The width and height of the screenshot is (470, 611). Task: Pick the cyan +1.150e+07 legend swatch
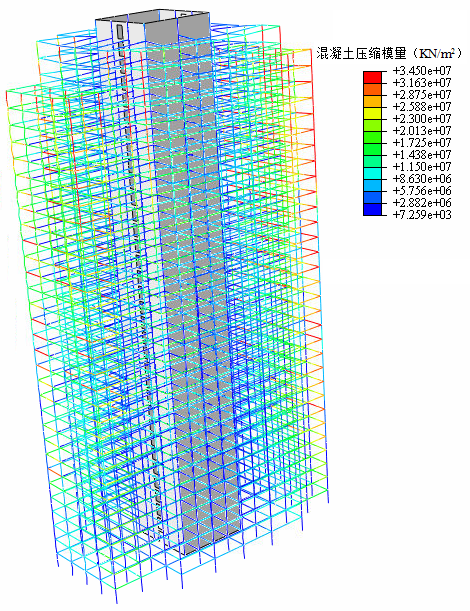[372, 174]
